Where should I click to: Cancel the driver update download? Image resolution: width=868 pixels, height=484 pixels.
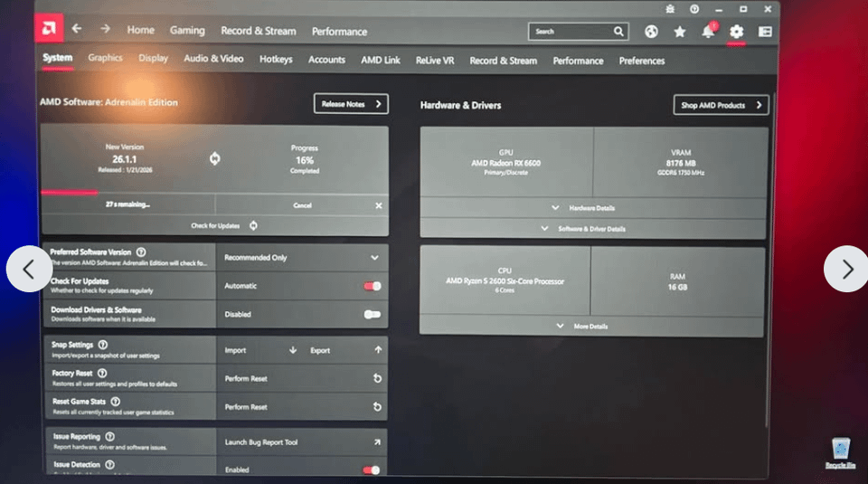pyautogui.click(x=302, y=205)
